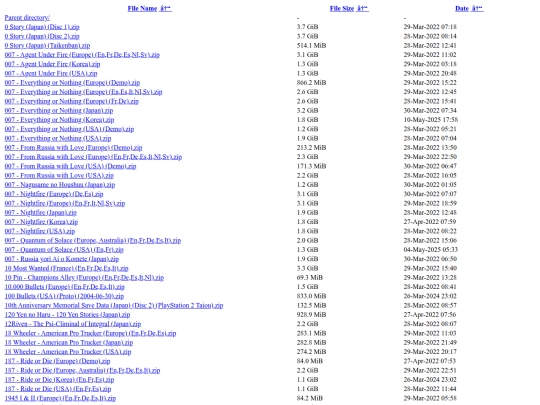Open 187 Ride or Die (Korea) (En,Fr,Es).zip

pyautogui.click(x=59, y=380)
